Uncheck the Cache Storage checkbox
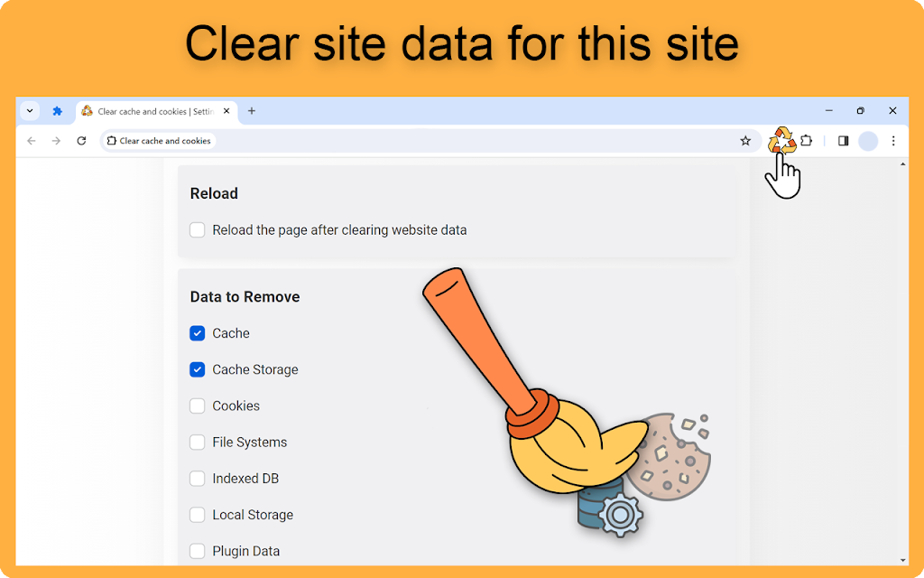924x578 pixels. point(197,369)
